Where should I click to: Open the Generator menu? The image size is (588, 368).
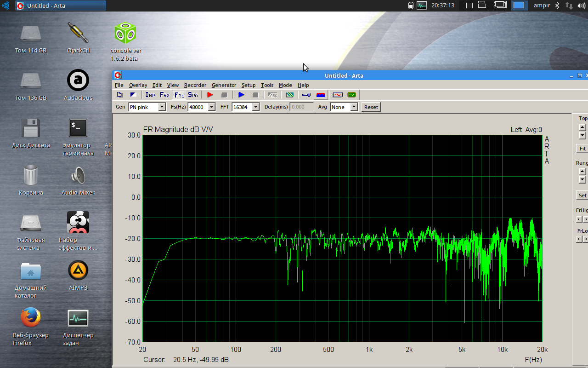(224, 85)
